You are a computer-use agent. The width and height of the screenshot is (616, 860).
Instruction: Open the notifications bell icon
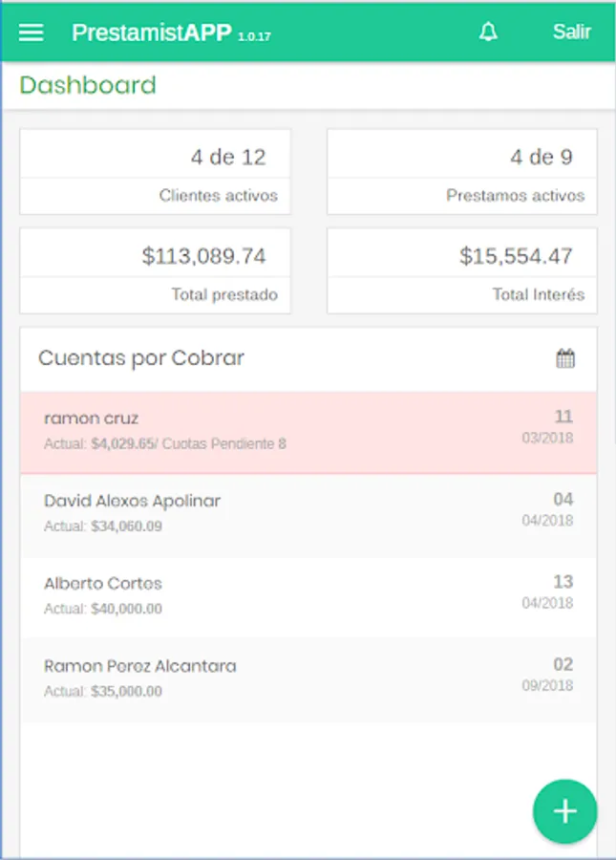click(x=488, y=32)
